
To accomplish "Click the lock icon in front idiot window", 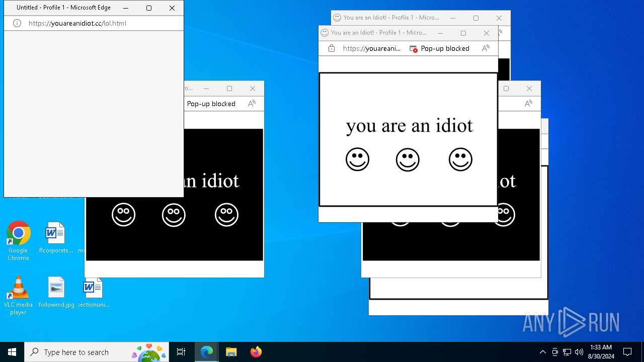I will point(332,48).
